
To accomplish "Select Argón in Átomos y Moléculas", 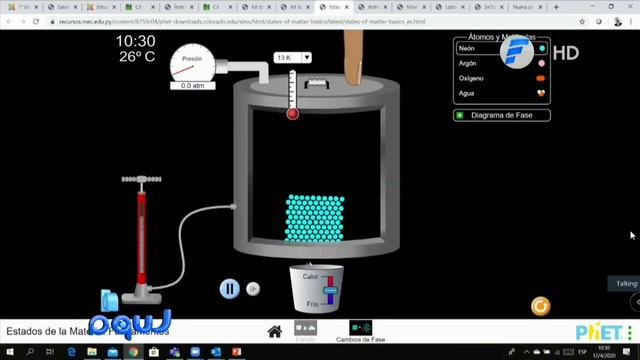I will pyautogui.click(x=502, y=63).
